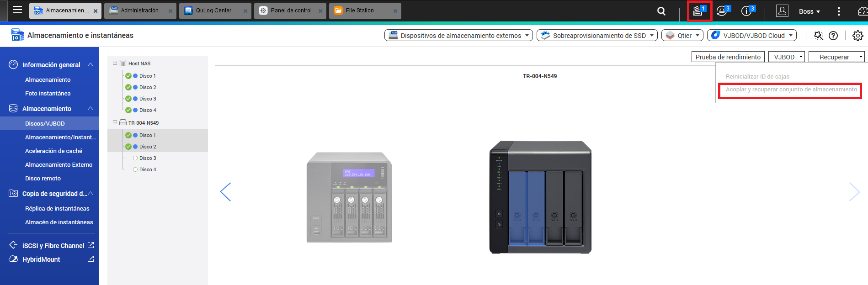This screenshot has width=868, height=285.
Task: Open the main hamburger menu
Action: [x=17, y=10]
